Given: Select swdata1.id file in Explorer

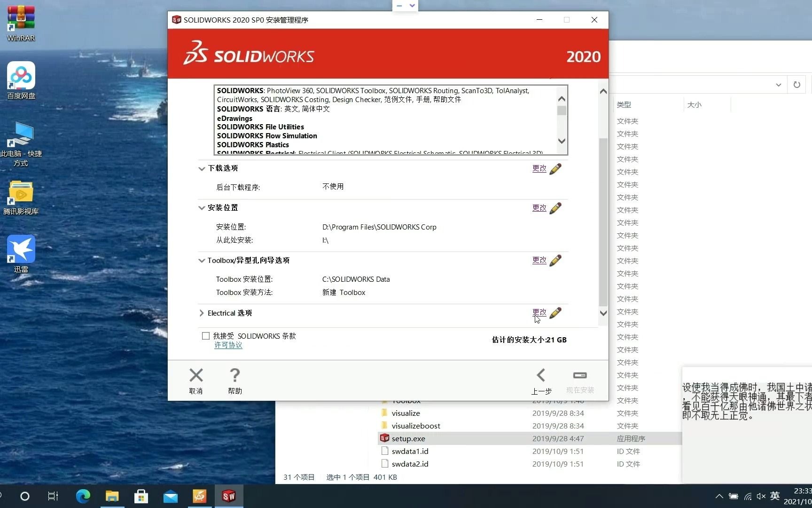Looking at the screenshot, I should pos(410,451).
